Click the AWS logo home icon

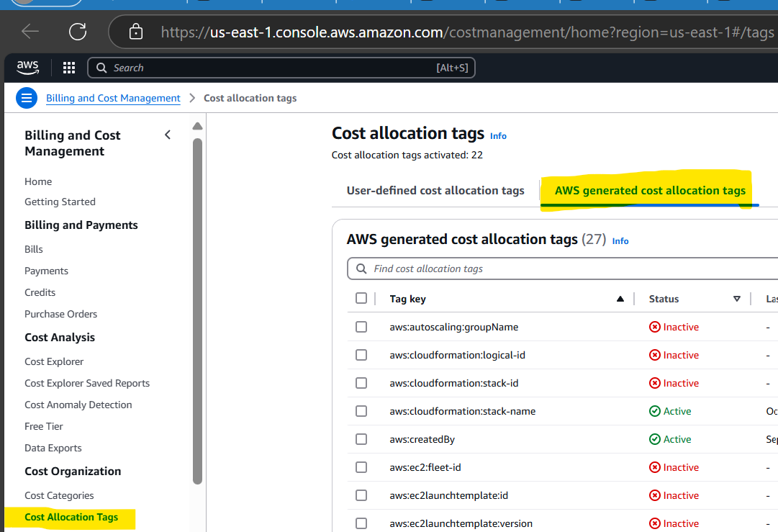click(x=27, y=68)
